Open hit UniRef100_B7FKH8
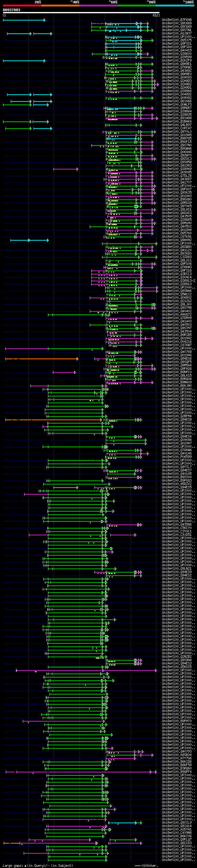The height and width of the screenshot is (868, 197). point(177,20)
